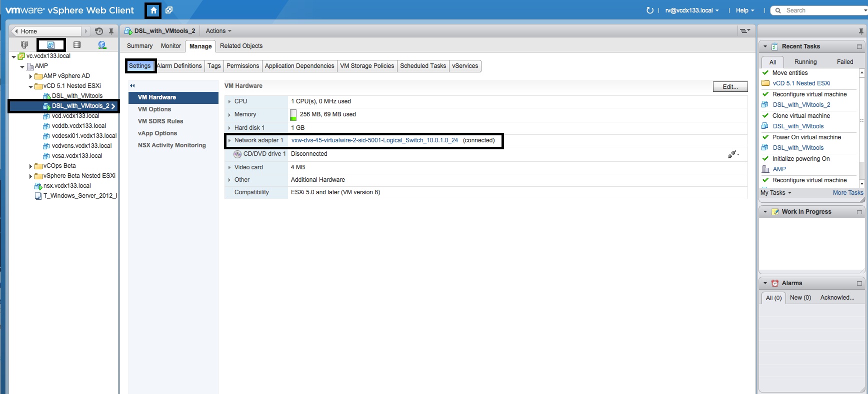Image resolution: width=868 pixels, height=394 pixels.
Task: Open the Networking inventory view icon
Action: (102, 45)
